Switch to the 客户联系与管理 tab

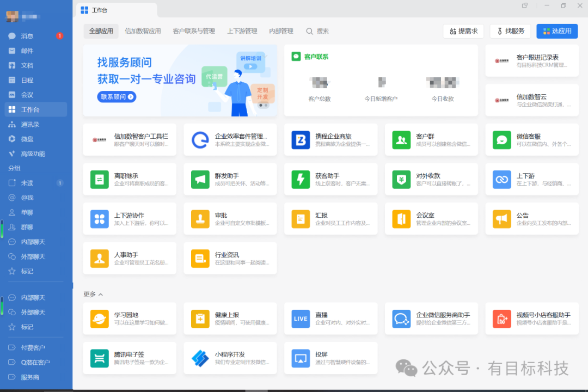coord(193,31)
